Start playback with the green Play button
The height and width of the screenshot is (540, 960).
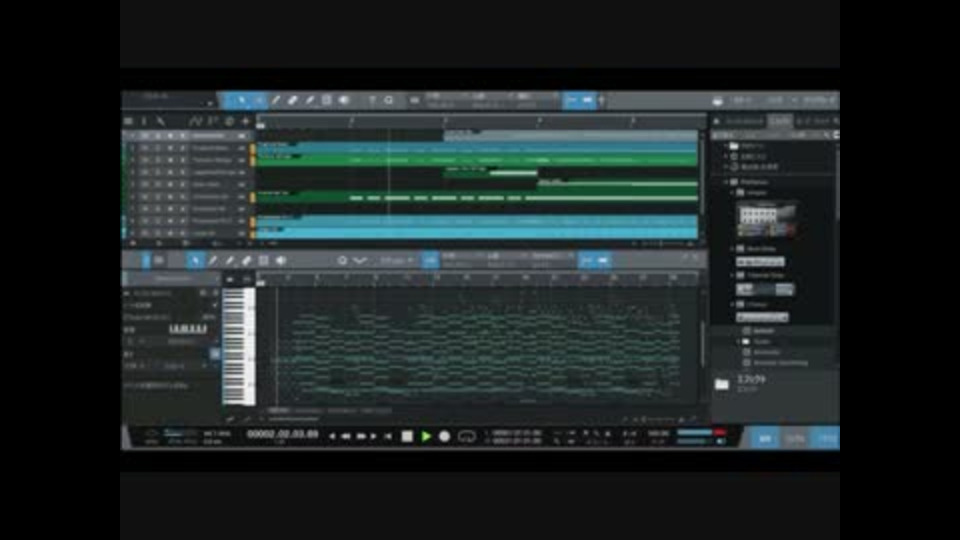click(426, 437)
